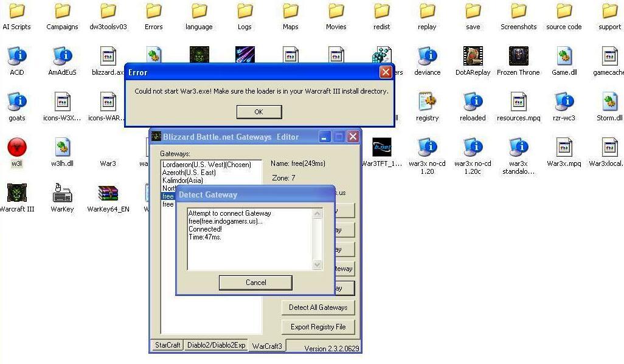Open the Maps folder

[x=291, y=11]
